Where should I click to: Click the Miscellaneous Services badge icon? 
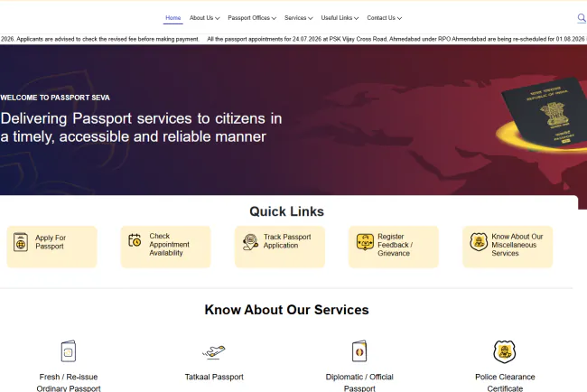point(479,242)
